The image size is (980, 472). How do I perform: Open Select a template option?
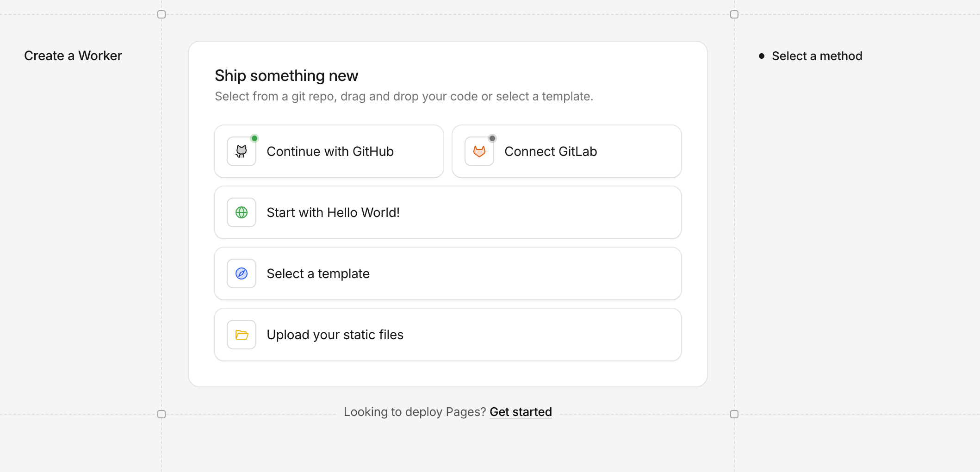pyautogui.click(x=448, y=273)
